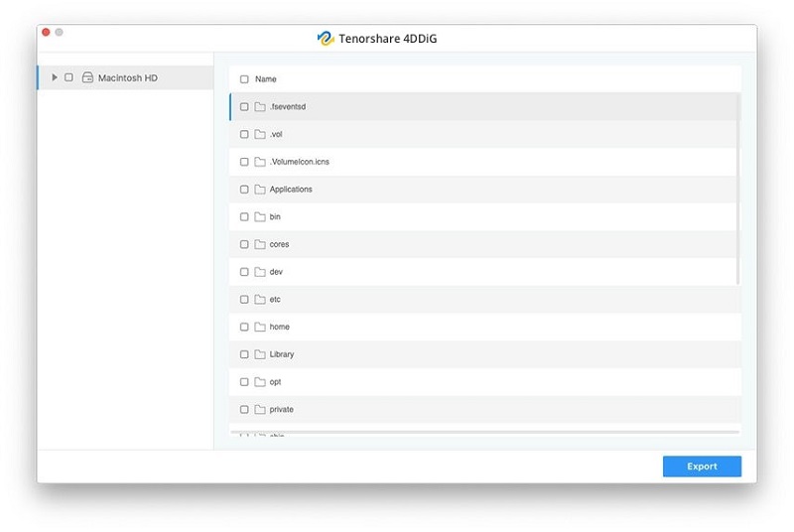Viewport: 794px width, 532px height.
Task: Click the home folder icon
Action: pos(259,327)
